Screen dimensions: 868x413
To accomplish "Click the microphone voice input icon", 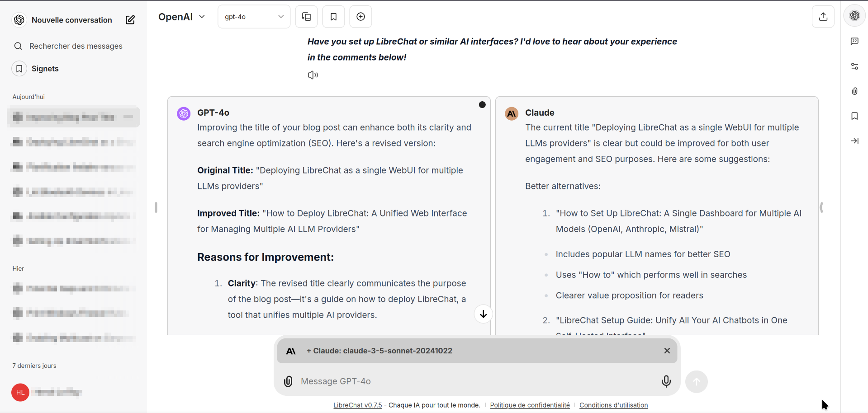I will click(666, 381).
